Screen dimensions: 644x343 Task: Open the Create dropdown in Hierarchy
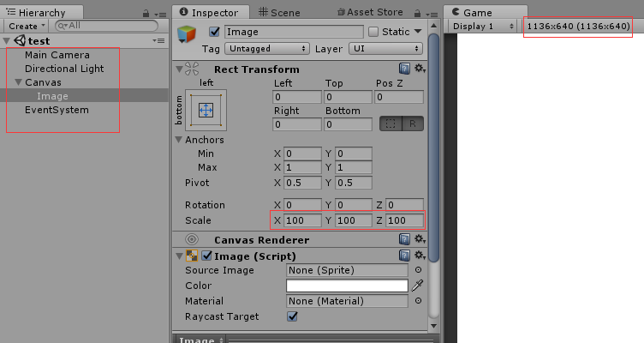[x=27, y=26]
